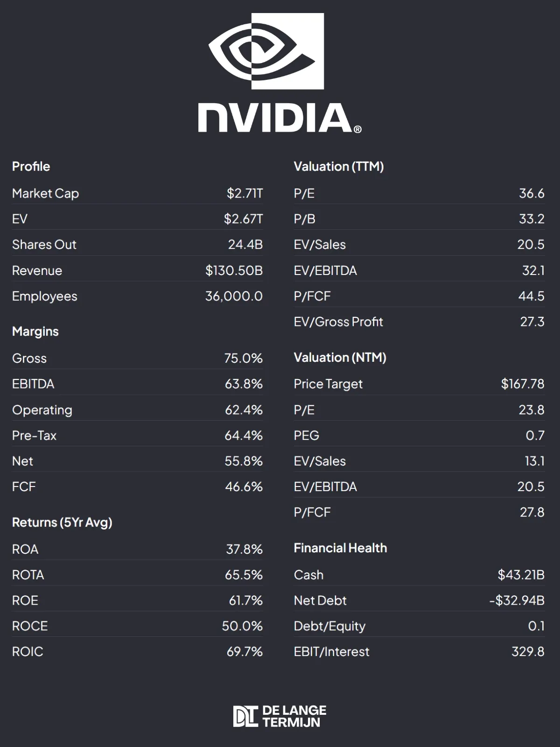Click the Financial Health heading
Screen dimensions: 560x747
coord(340,548)
